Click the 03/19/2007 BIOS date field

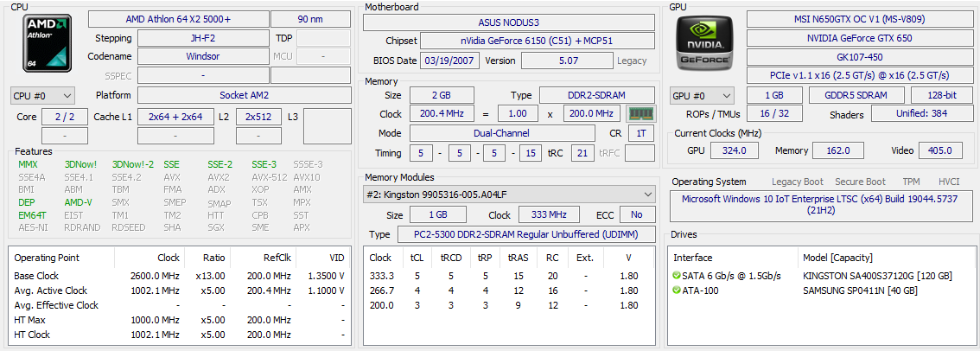450,61
